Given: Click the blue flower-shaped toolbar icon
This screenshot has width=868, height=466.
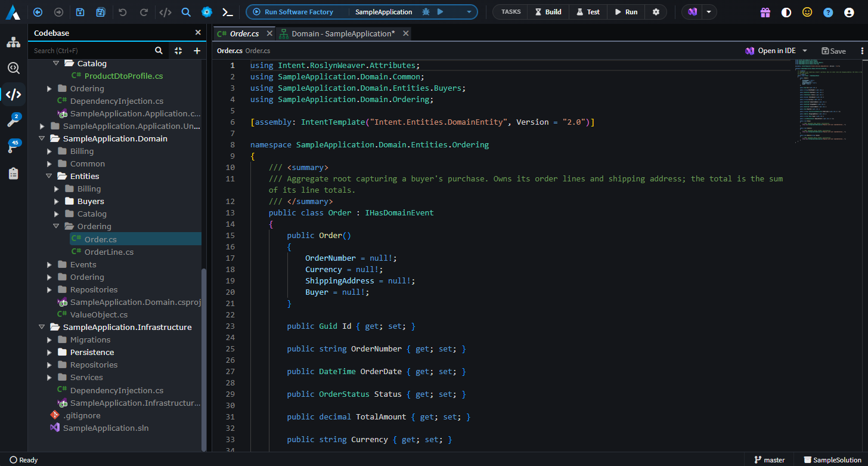Looking at the screenshot, I should (x=206, y=12).
